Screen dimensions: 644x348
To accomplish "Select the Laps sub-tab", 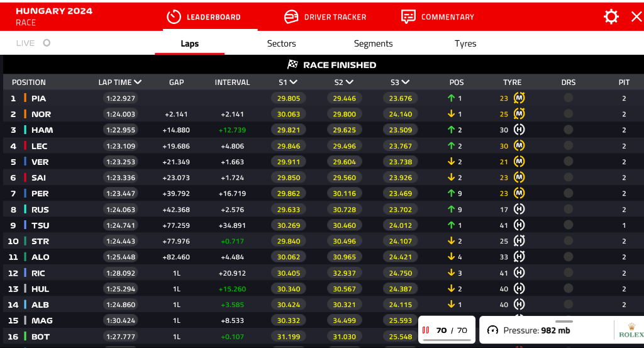I will [190, 43].
